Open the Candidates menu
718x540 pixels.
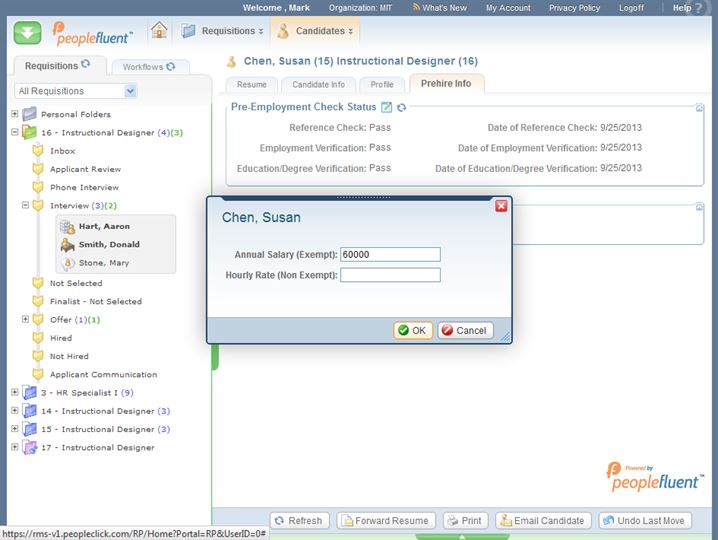(x=315, y=31)
